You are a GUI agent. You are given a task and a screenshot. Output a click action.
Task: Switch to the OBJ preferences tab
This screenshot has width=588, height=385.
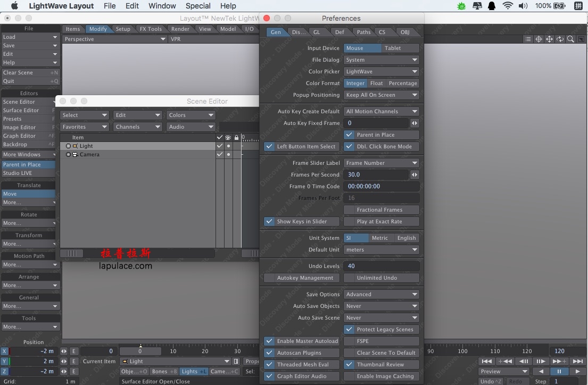pos(405,32)
